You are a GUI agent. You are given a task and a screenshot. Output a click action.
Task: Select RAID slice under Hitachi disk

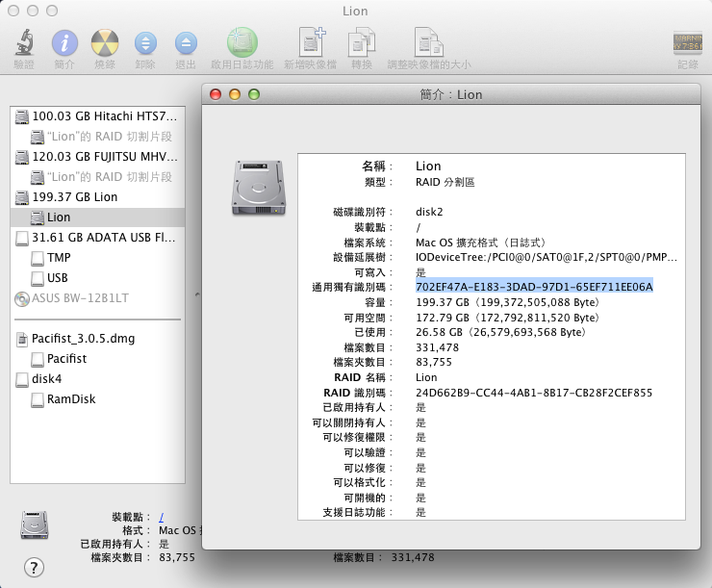[97, 137]
